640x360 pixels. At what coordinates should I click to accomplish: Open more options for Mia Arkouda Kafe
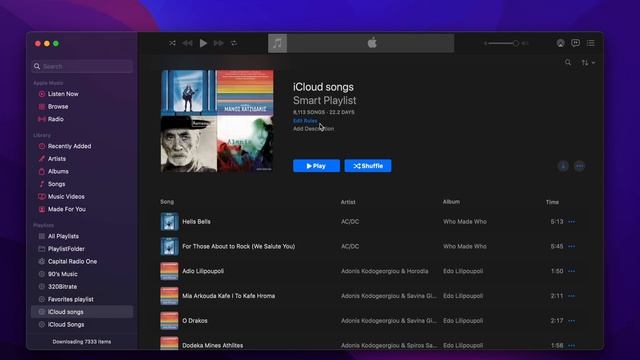click(571, 296)
